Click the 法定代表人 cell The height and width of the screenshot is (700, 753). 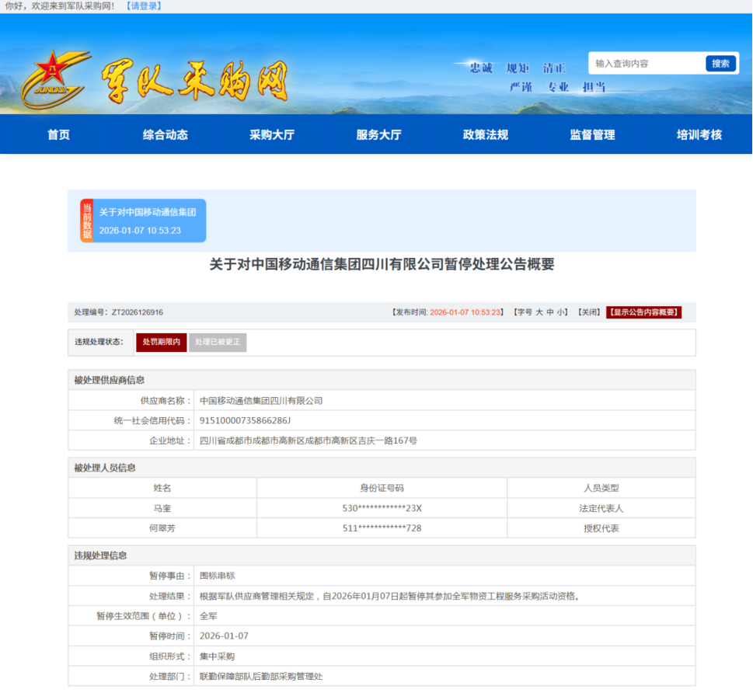[601, 508]
